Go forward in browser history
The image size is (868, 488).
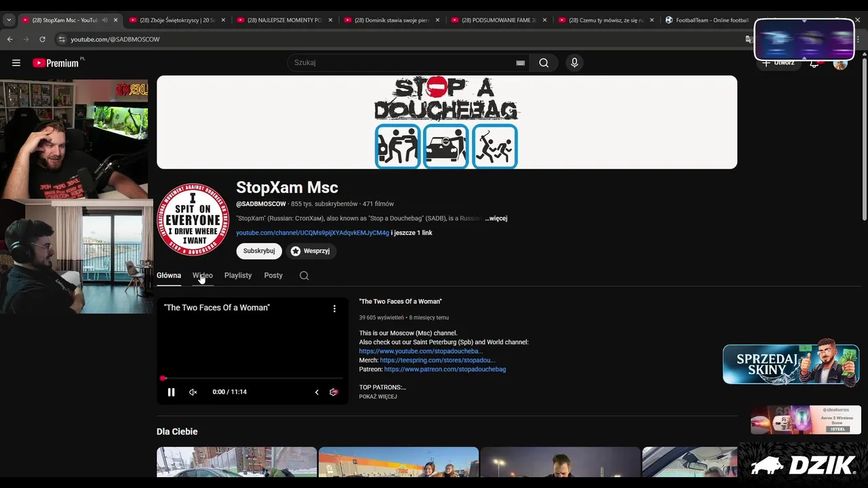[26, 39]
